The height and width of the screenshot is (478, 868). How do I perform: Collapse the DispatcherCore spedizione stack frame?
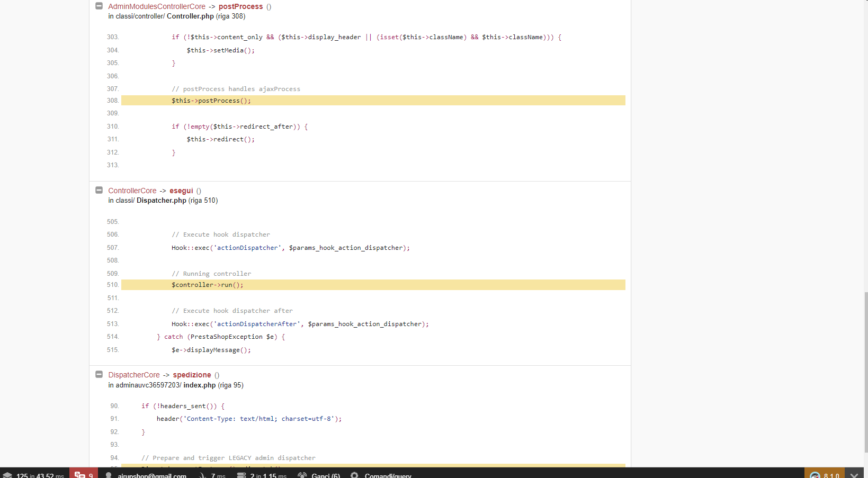click(99, 374)
